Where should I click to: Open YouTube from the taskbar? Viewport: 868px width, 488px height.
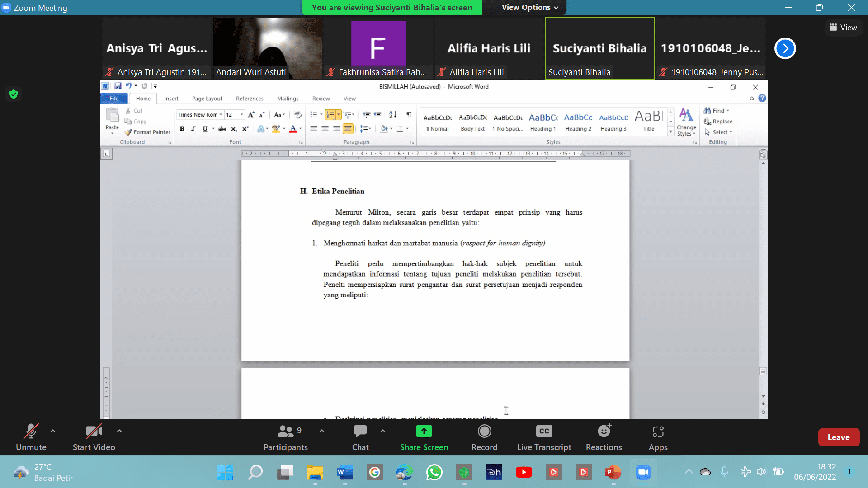click(524, 473)
